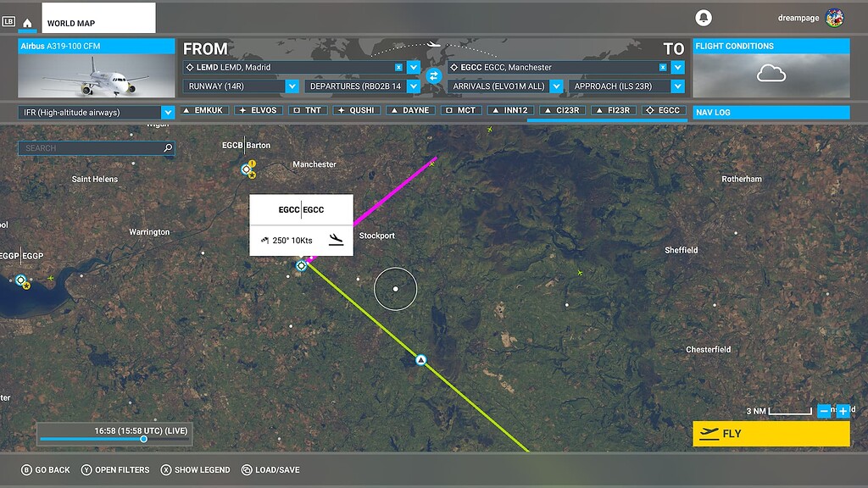Screen dimensions: 868x488
Task: Clear the EGCC arrival airport with its X icon
Action: pyautogui.click(x=663, y=66)
